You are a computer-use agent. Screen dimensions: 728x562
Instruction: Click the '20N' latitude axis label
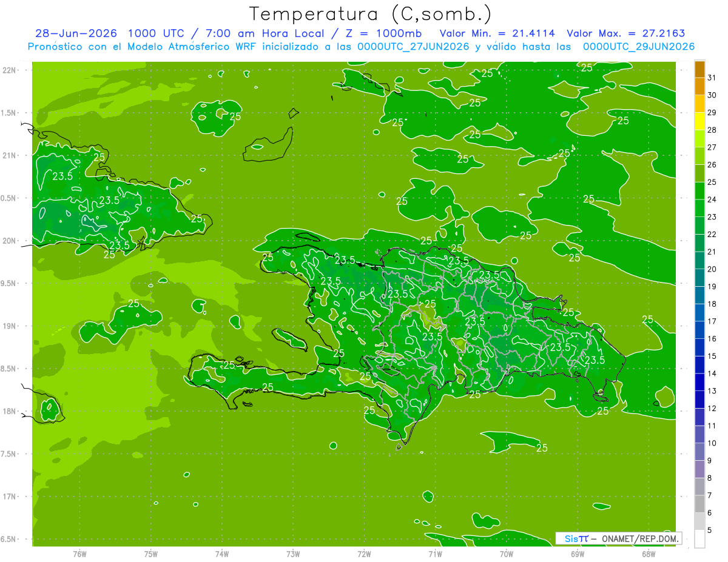[10, 241]
